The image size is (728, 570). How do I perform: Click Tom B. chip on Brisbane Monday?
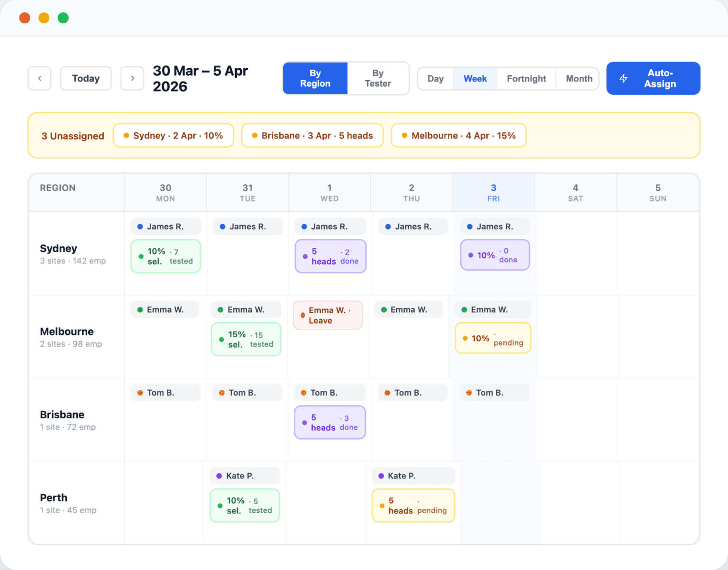tap(165, 392)
